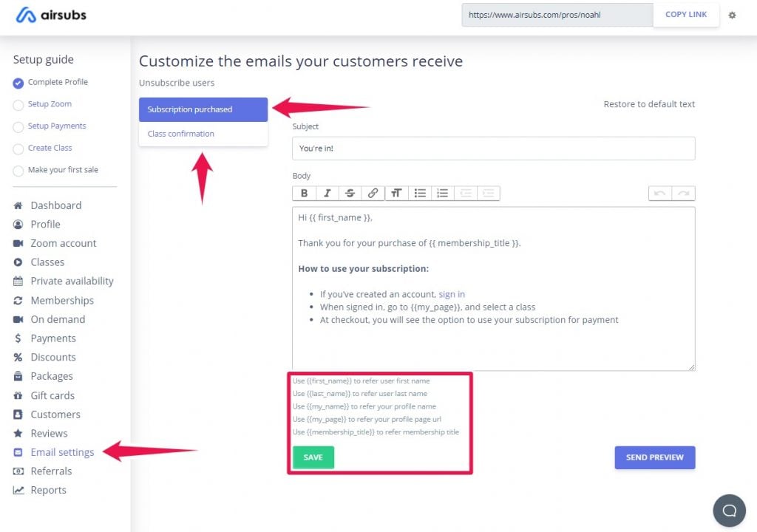Toggle bold formatting in body editor
757x532 pixels.
304,193
